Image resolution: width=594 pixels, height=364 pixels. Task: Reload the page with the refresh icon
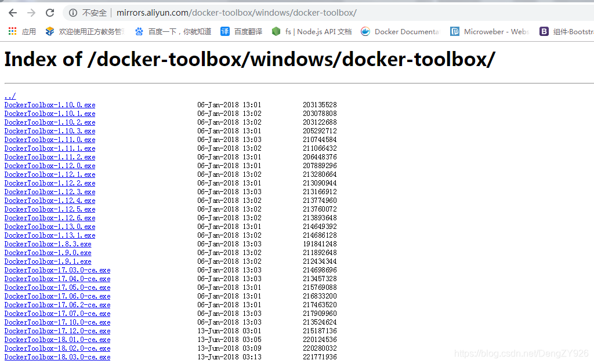tap(50, 13)
